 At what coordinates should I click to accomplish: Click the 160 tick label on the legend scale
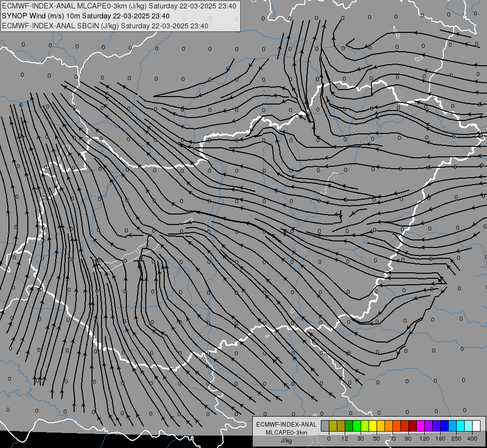pos(440,439)
